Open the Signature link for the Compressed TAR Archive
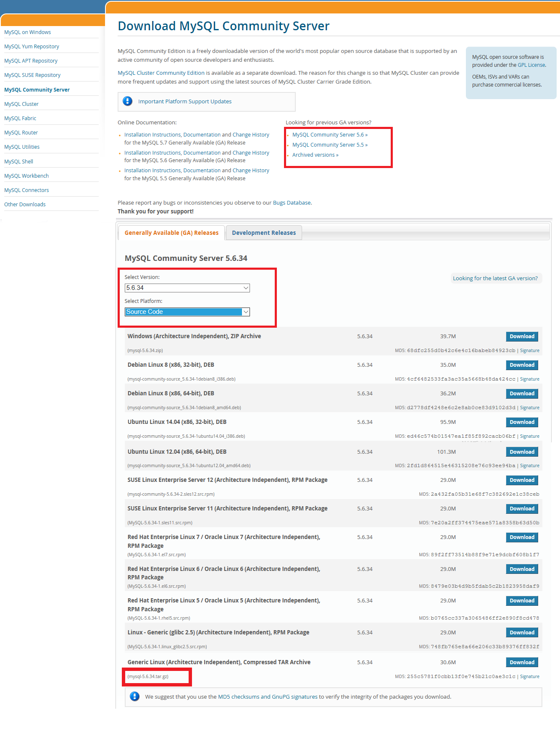560x731 pixels. point(530,677)
